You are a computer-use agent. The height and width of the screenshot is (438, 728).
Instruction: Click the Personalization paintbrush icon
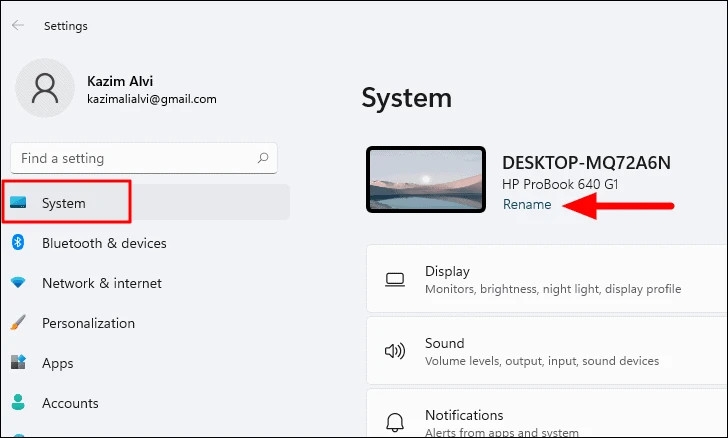(x=18, y=323)
